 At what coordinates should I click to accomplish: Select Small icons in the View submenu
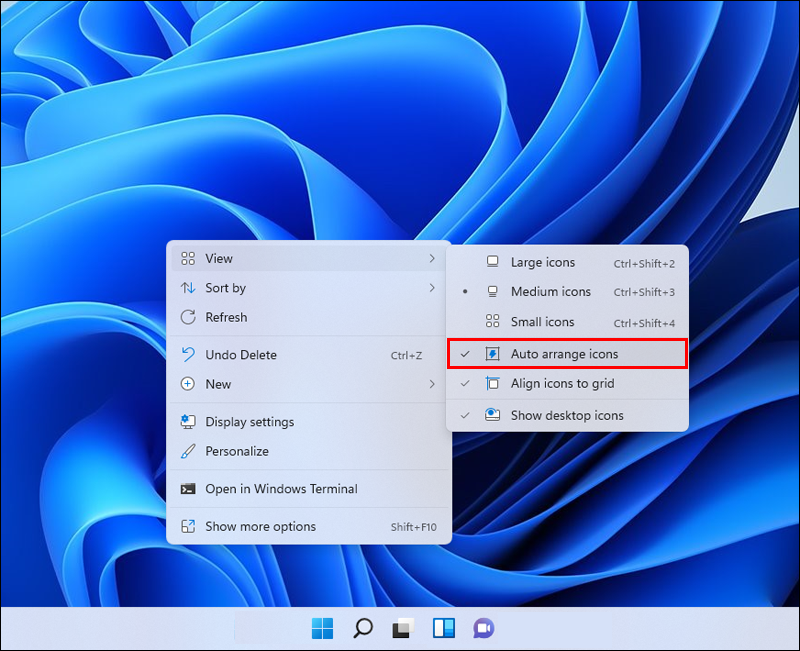point(544,322)
